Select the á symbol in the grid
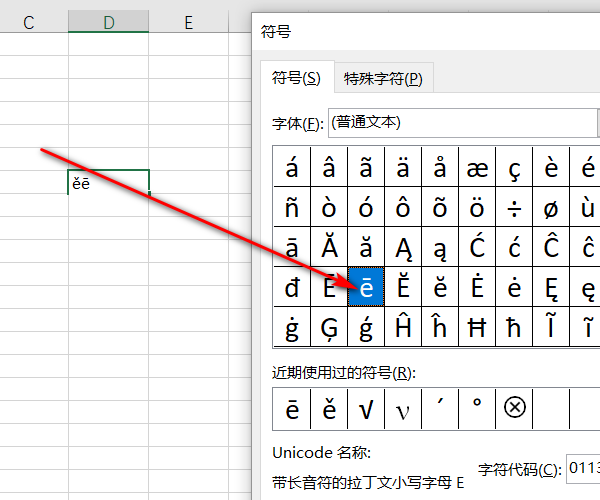 [292, 167]
